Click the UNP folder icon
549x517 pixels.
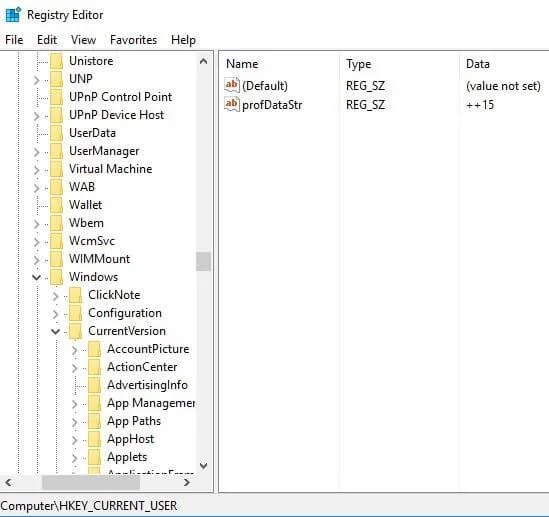56,79
